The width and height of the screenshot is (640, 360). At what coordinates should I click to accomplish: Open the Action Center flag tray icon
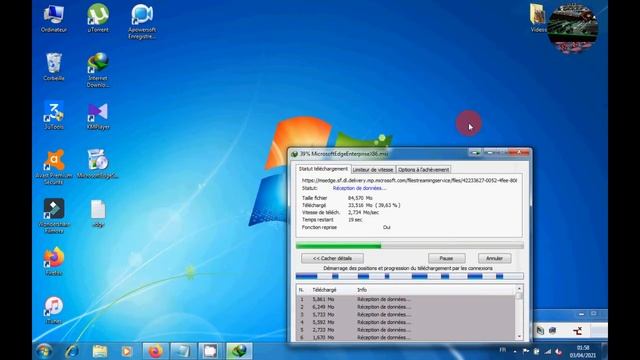526,351
